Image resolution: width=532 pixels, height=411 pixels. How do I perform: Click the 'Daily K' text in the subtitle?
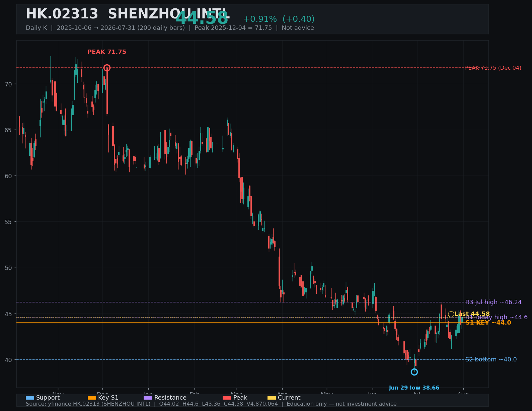pos(36,28)
